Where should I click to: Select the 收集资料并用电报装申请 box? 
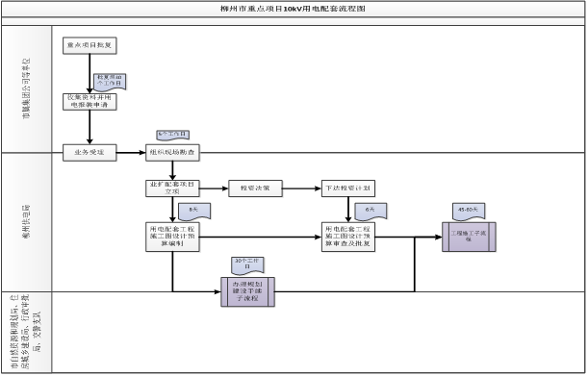89,102
